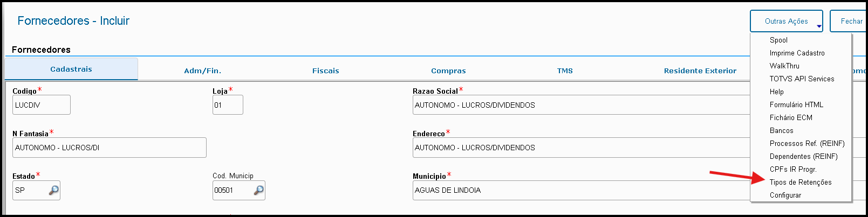Go to the Compras tab
The height and width of the screenshot is (217, 868).
coord(448,71)
